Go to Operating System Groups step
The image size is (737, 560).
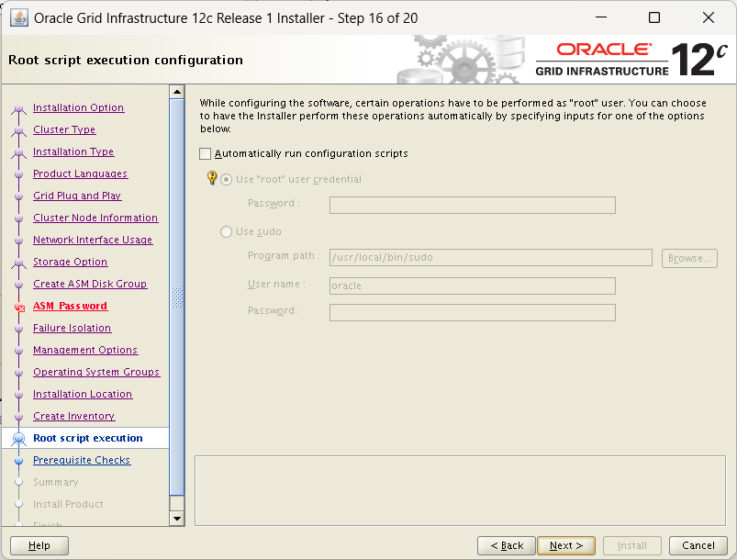[96, 372]
